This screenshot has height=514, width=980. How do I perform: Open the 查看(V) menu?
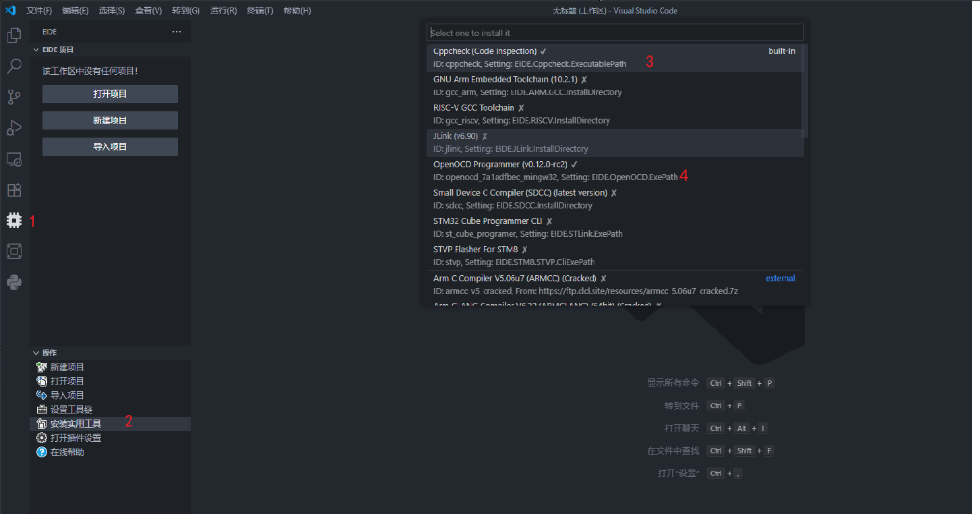pos(148,11)
